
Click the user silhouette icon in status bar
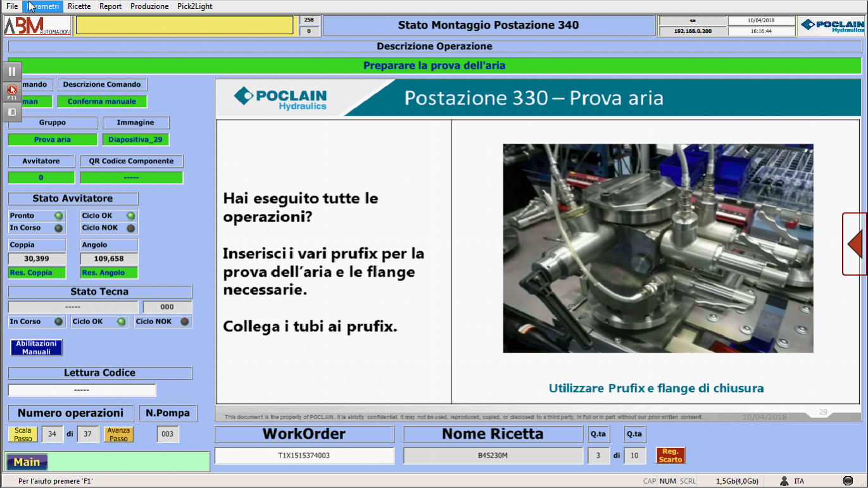[784, 481]
